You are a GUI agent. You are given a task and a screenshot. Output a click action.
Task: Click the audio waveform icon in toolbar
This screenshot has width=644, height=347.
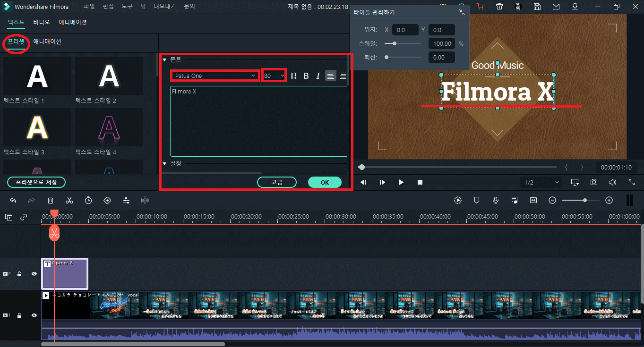[x=145, y=200]
